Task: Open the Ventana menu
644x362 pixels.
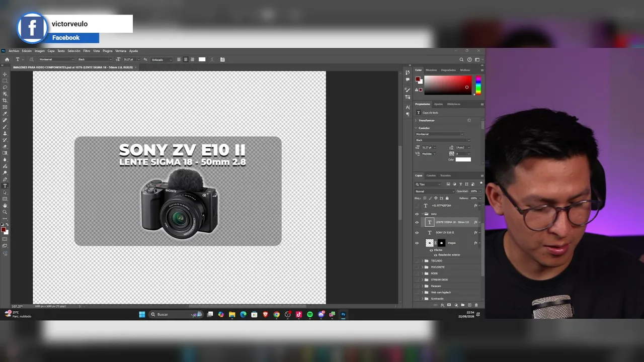Action: pyautogui.click(x=121, y=51)
